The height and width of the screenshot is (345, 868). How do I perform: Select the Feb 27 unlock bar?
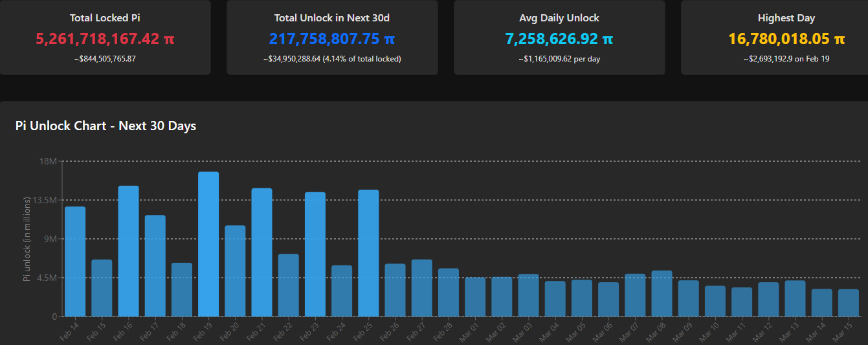(x=421, y=288)
